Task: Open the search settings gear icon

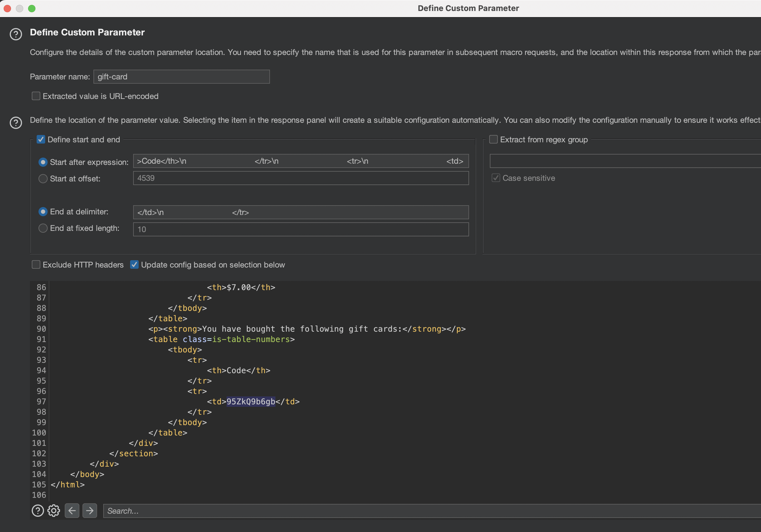Action: click(54, 510)
